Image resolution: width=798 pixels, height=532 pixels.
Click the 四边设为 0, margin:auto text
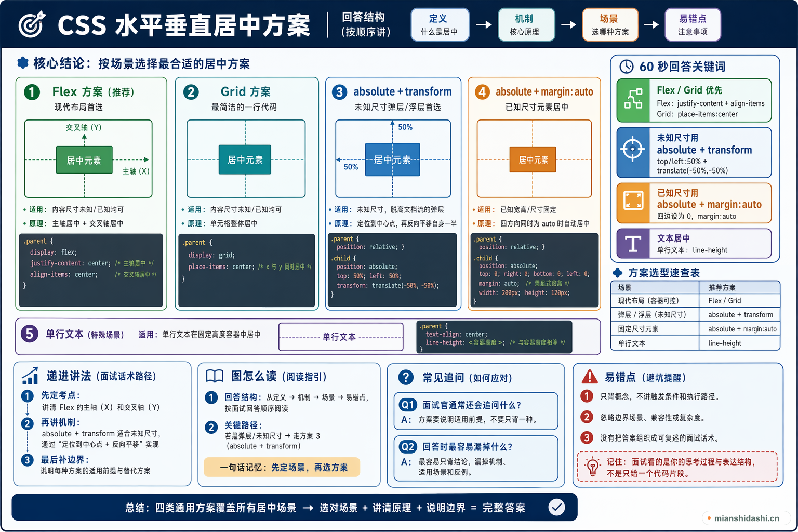pos(696,216)
